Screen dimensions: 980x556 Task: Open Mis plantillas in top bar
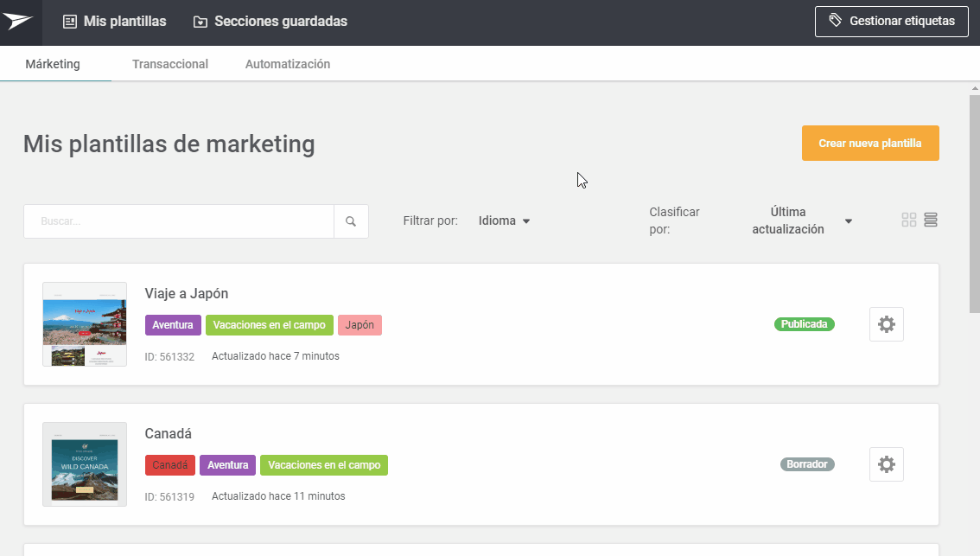coord(115,22)
